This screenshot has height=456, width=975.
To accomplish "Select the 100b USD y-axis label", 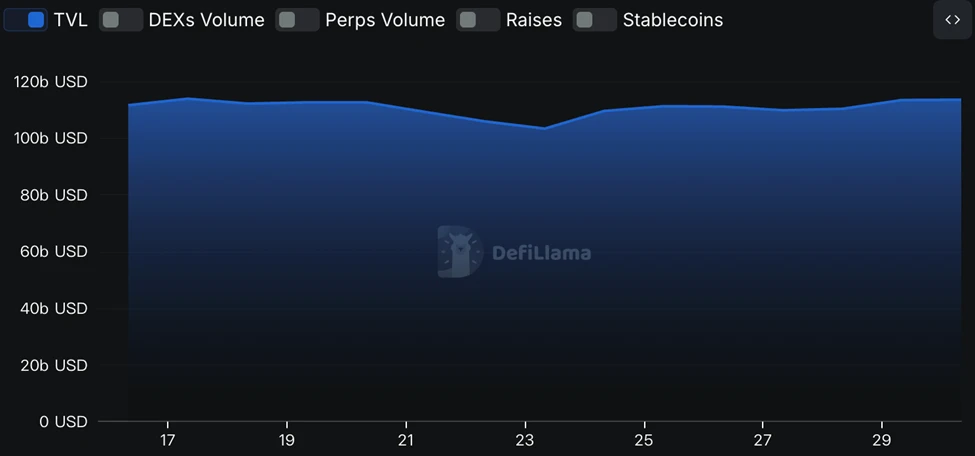I will click(x=51, y=138).
